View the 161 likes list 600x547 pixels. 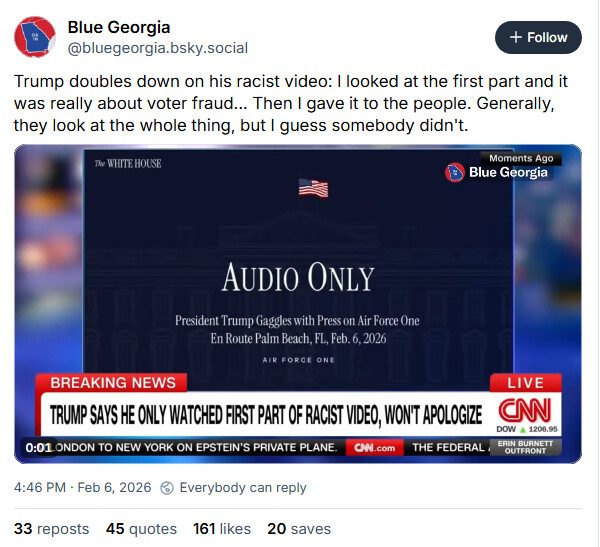pyautogui.click(x=222, y=529)
